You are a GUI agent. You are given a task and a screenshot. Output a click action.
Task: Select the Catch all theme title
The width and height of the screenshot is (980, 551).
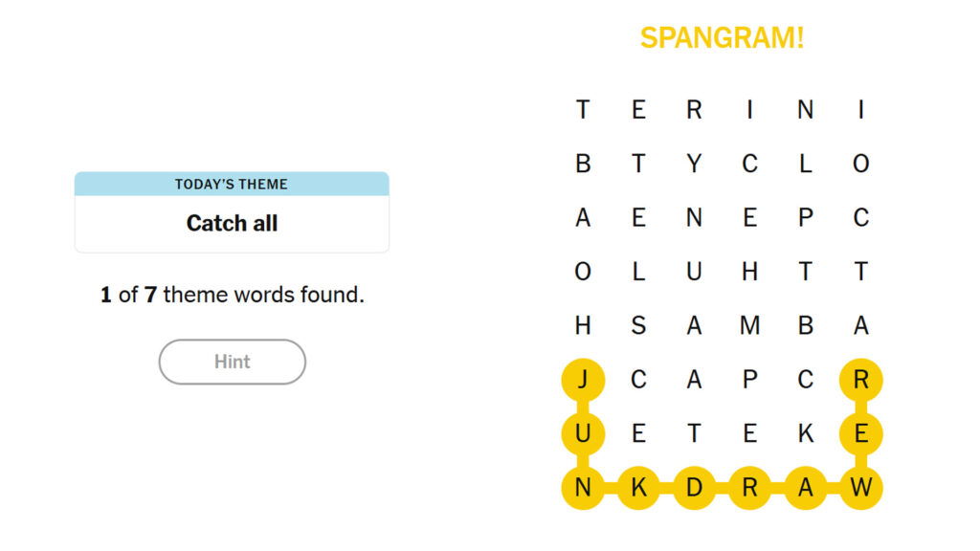(232, 223)
